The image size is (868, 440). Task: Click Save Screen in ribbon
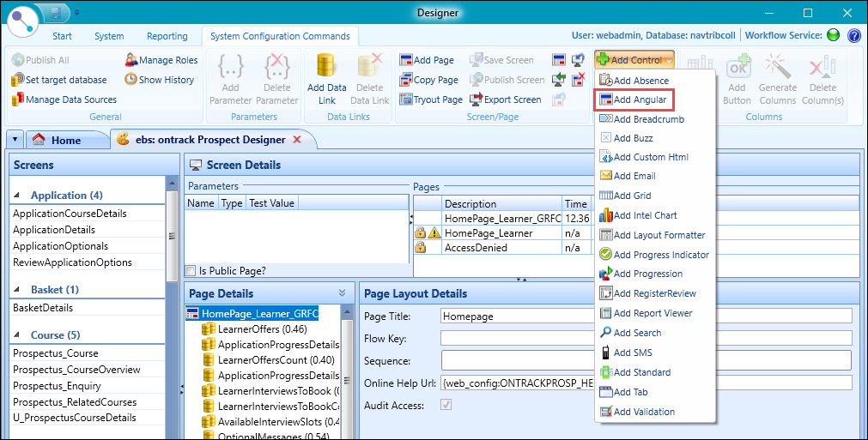click(501, 60)
